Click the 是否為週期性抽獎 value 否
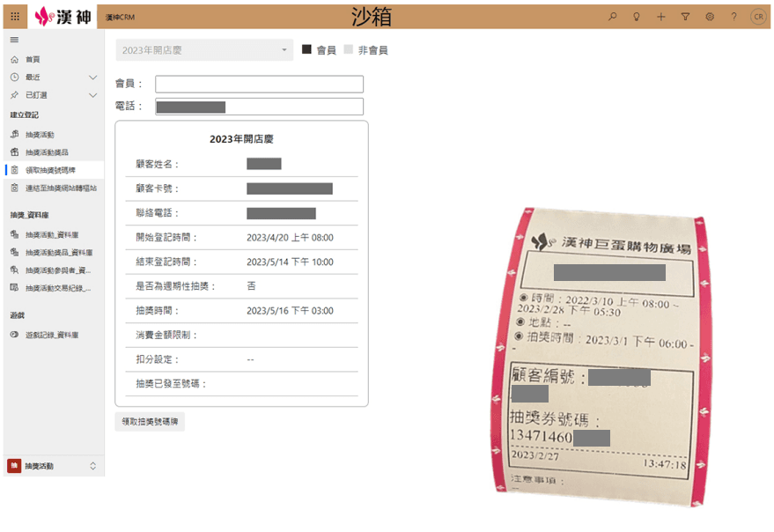774x532 pixels. point(251,286)
